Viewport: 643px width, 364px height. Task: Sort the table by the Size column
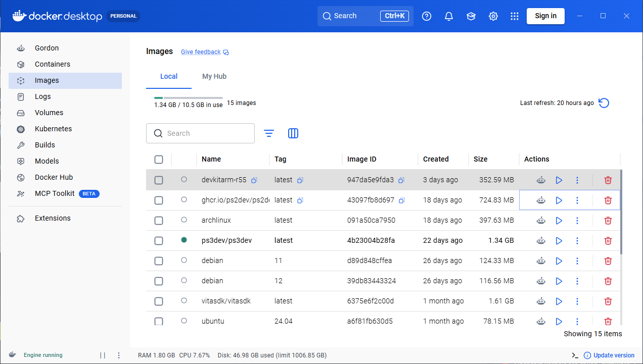[480, 159]
